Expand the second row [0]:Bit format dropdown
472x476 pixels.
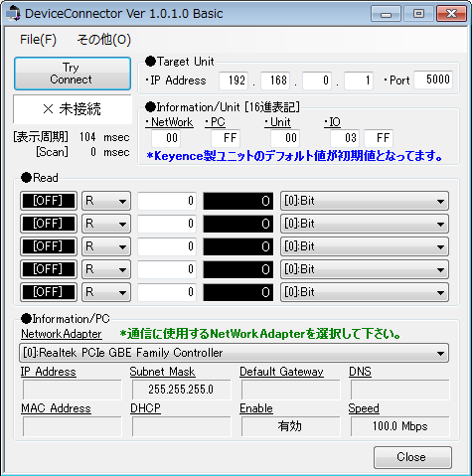[365, 224]
